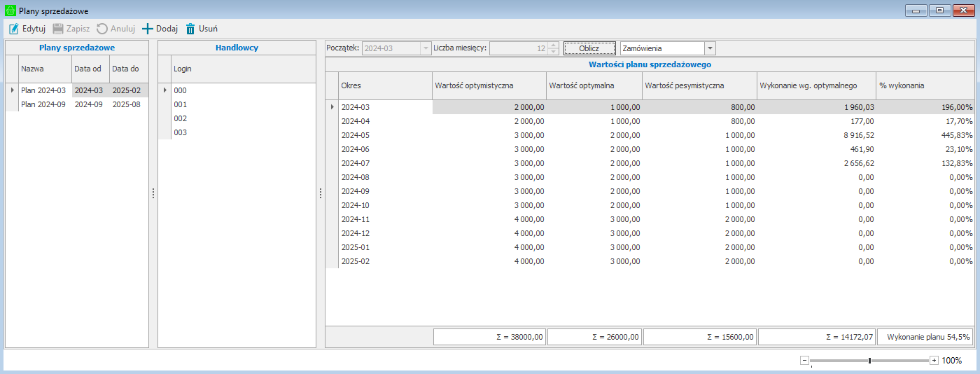Screen dimensions: 980x374
Task: Sort by Data od column header
Action: pos(91,69)
